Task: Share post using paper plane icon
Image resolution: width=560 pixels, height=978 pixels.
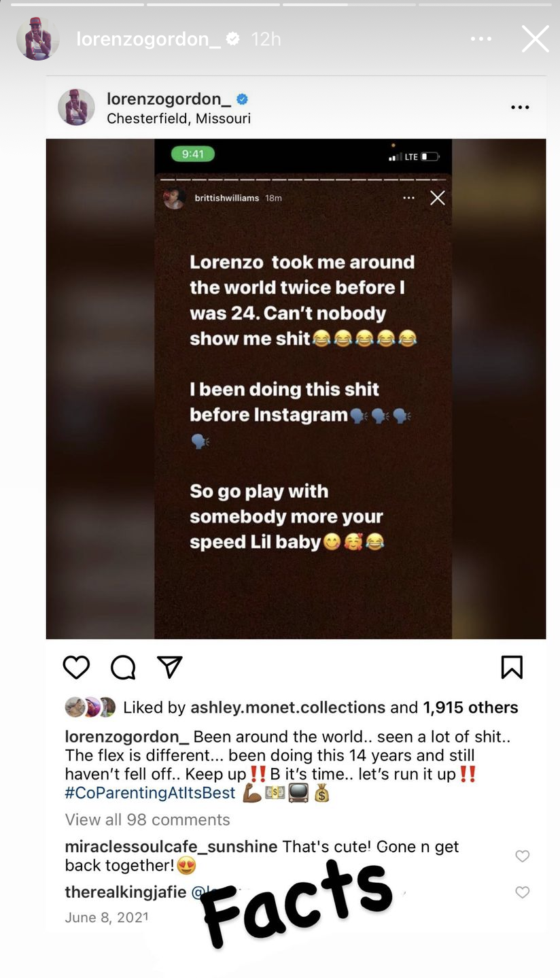Action: coord(169,667)
